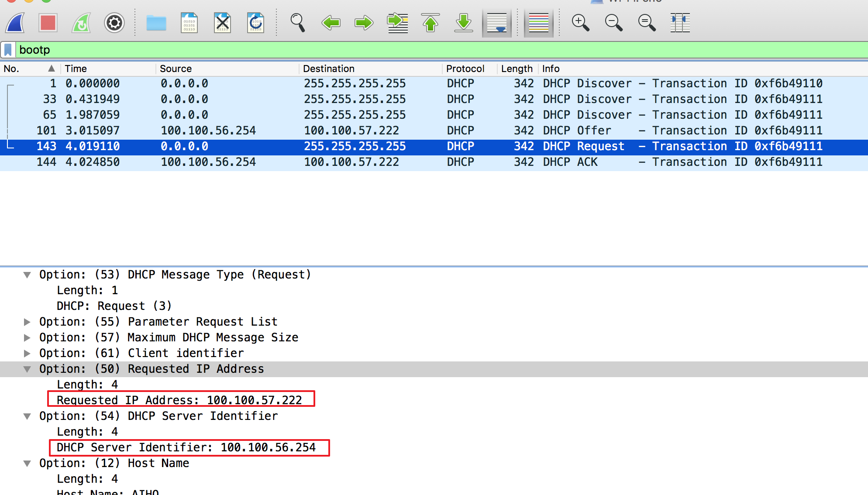
Task: Zoom in on the packet list text
Action: (x=580, y=23)
